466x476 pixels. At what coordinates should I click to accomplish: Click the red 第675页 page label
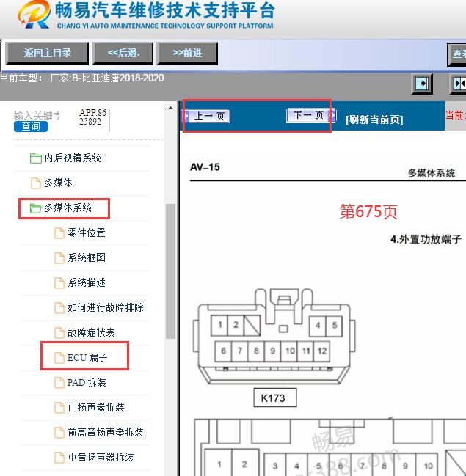click(x=368, y=211)
